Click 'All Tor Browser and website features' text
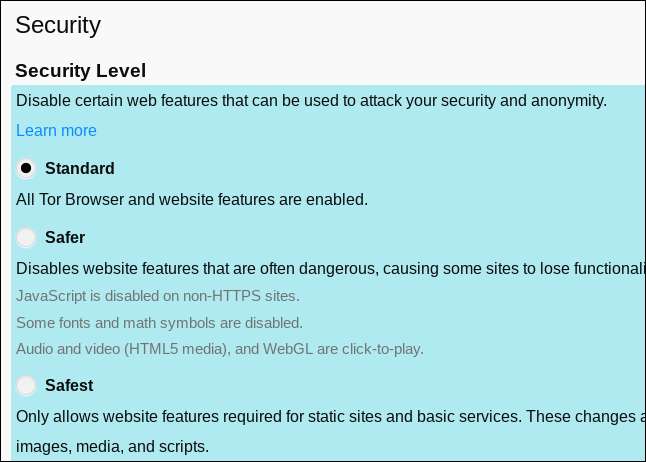This screenshot has height=462, width=646. click(x=192, y=198)
